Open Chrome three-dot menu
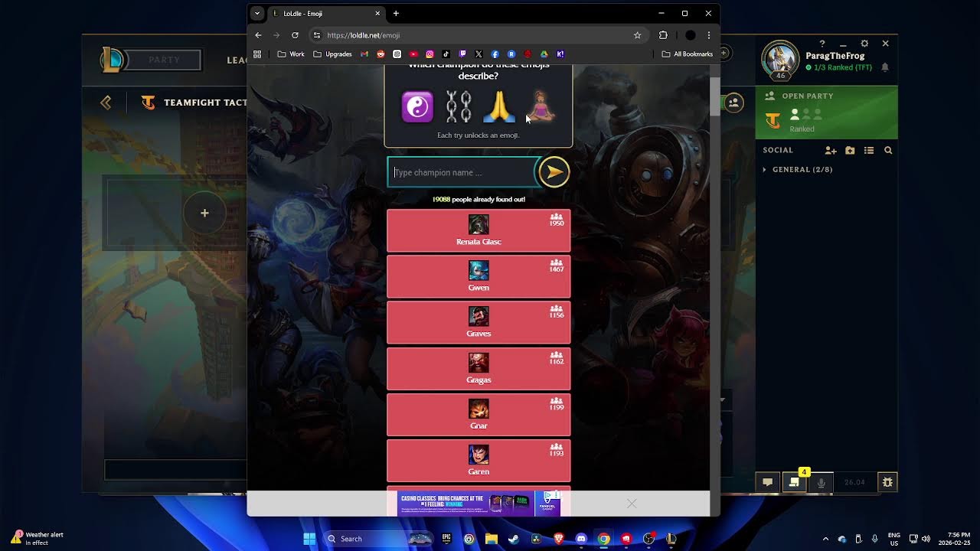This screenshot has width=980, height=551. (x=709, y=35)
